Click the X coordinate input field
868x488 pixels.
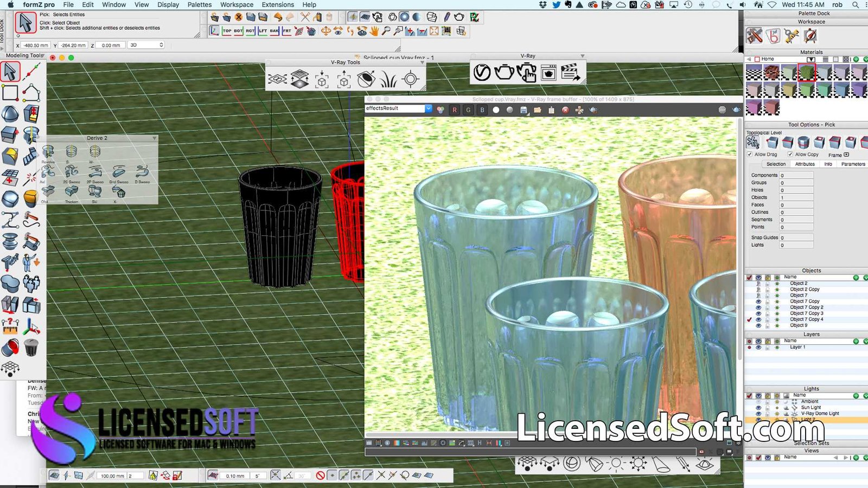(x=36, y=45)
